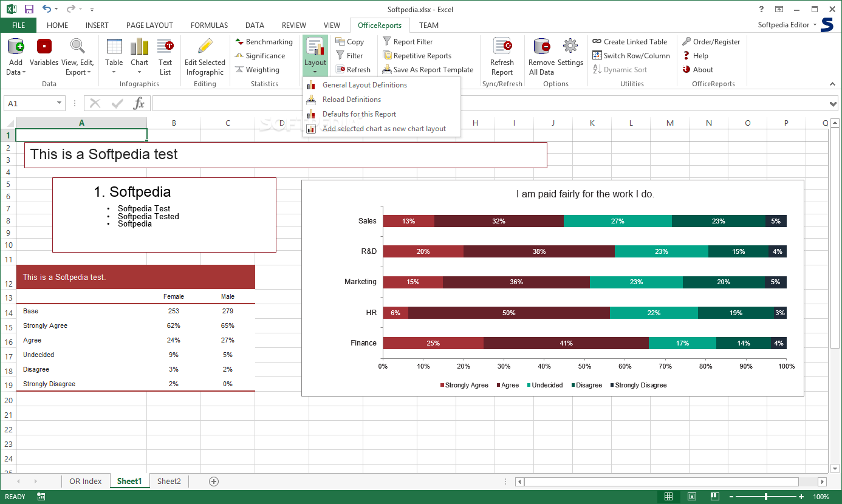The height and width of the screenshot is (504, 842).
Task: Click Remove All Data icon
Action: [x=541, y=46]
